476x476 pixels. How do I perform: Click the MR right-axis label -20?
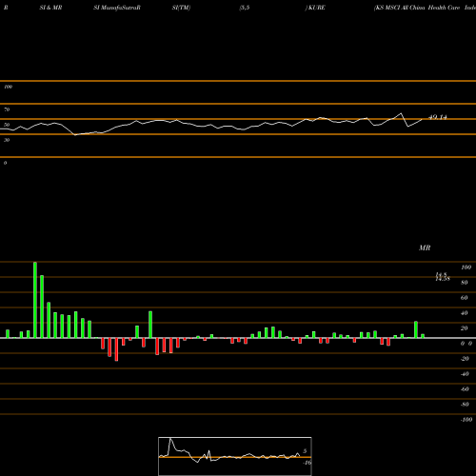[465, 359]
